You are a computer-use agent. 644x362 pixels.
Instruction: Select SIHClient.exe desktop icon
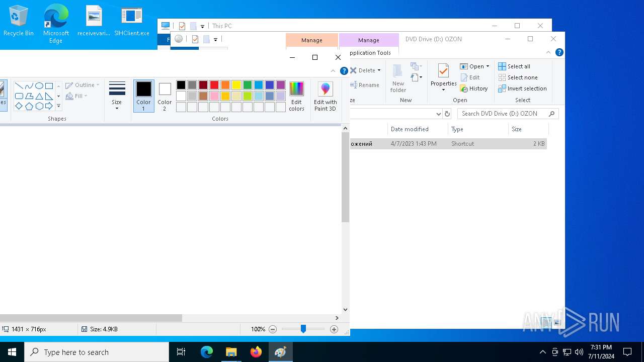(132, 21)
